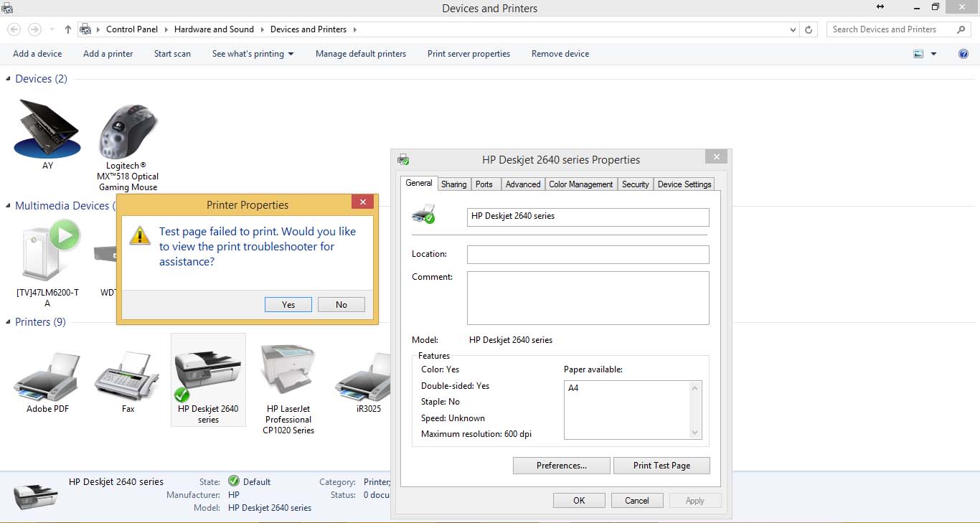Collapse the Devices group section
This screenshot has height=523, width=980.
pos(9,79)
